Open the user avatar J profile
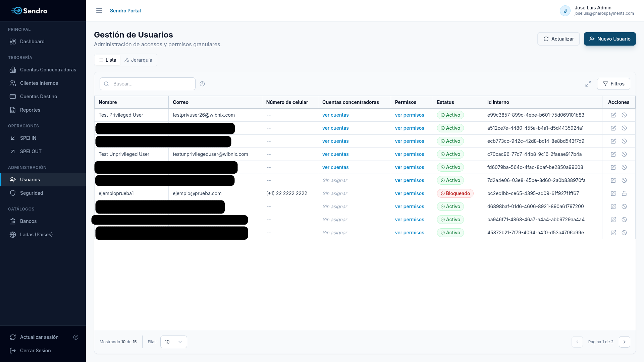 [x=565, y=11]
